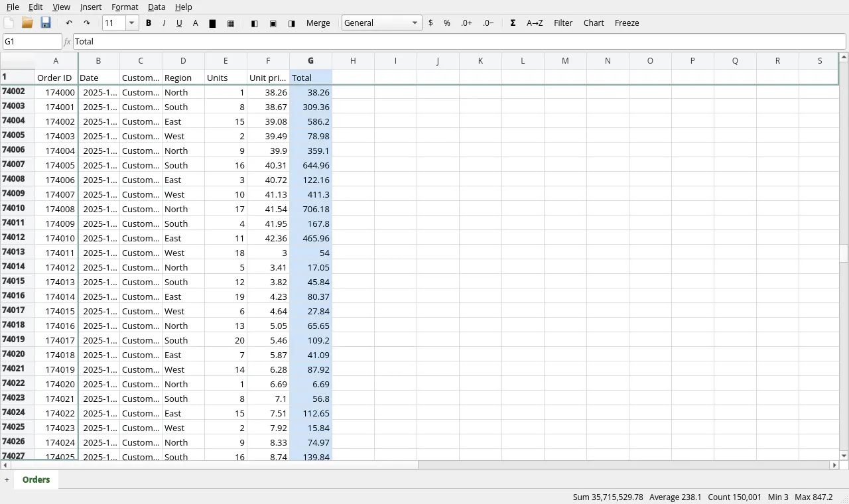Align cell contents to the left
This screenshot has height=504, width=849.
pos(254,23)
